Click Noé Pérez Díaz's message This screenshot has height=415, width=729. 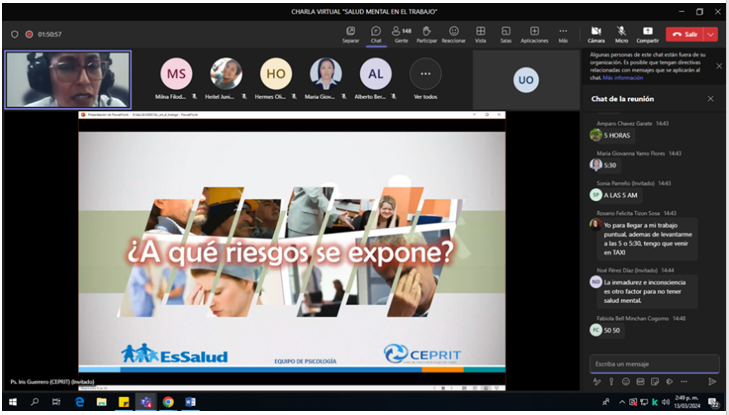pos(648,291)
